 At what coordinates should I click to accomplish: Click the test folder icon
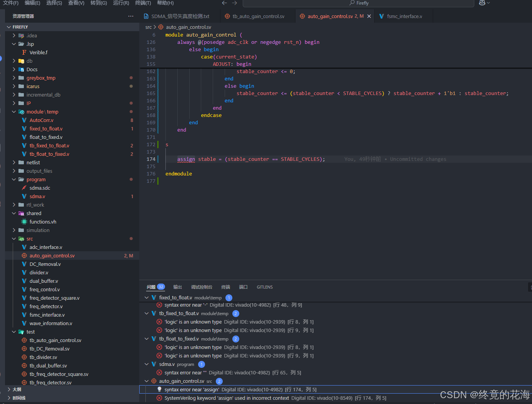click(21, 332)
